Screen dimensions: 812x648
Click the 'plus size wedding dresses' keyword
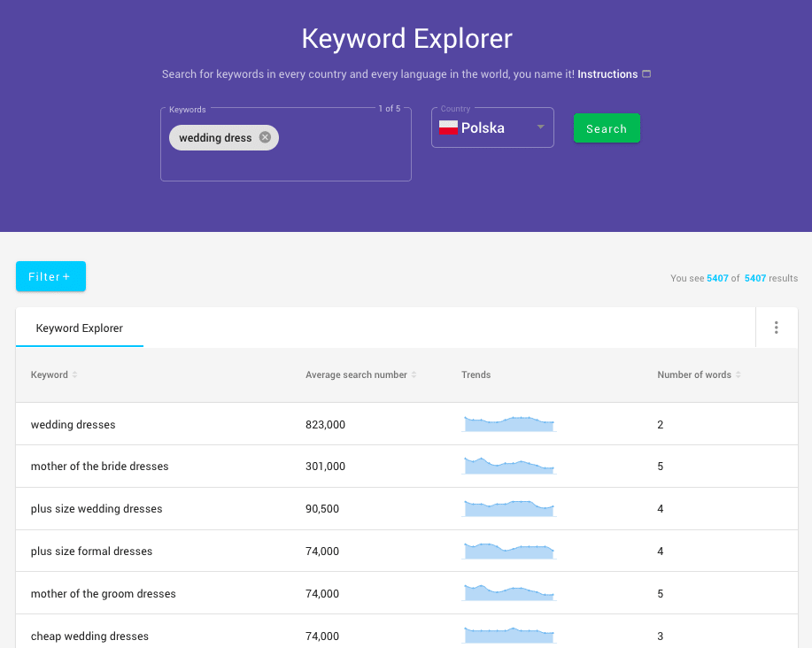click(x=97, y=509)
